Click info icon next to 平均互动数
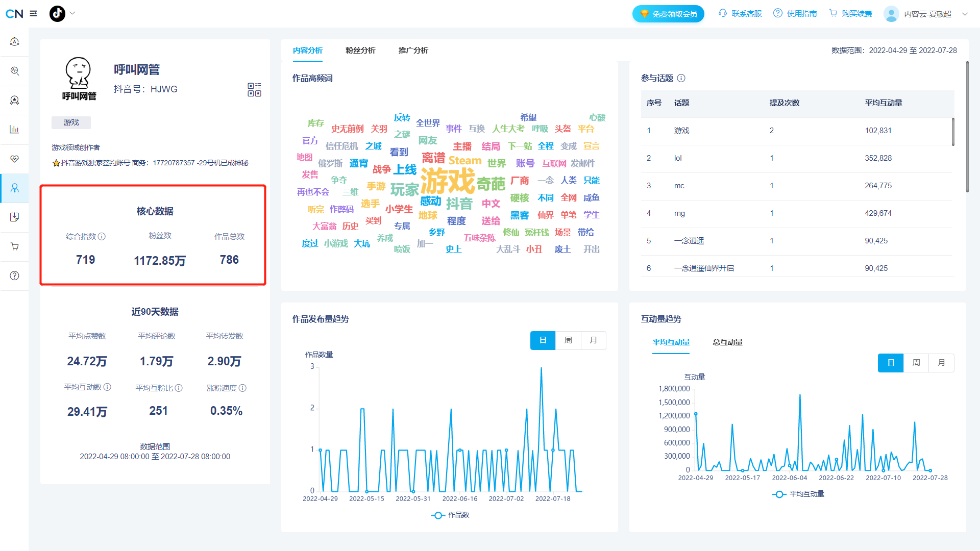Viewport: 980px width, 551px height. click(107, 387)
